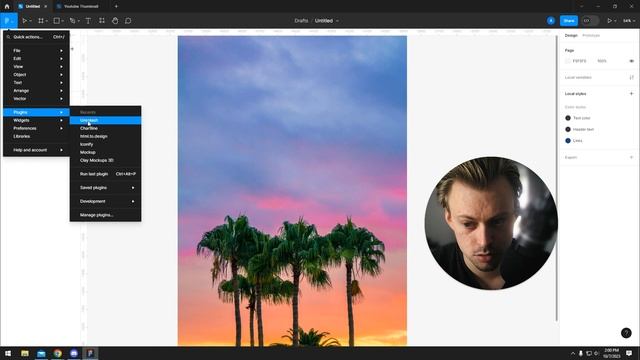Select the Text tool
Image resolution: width=640 pixels, height=360 pixels.
coord(88,20)
